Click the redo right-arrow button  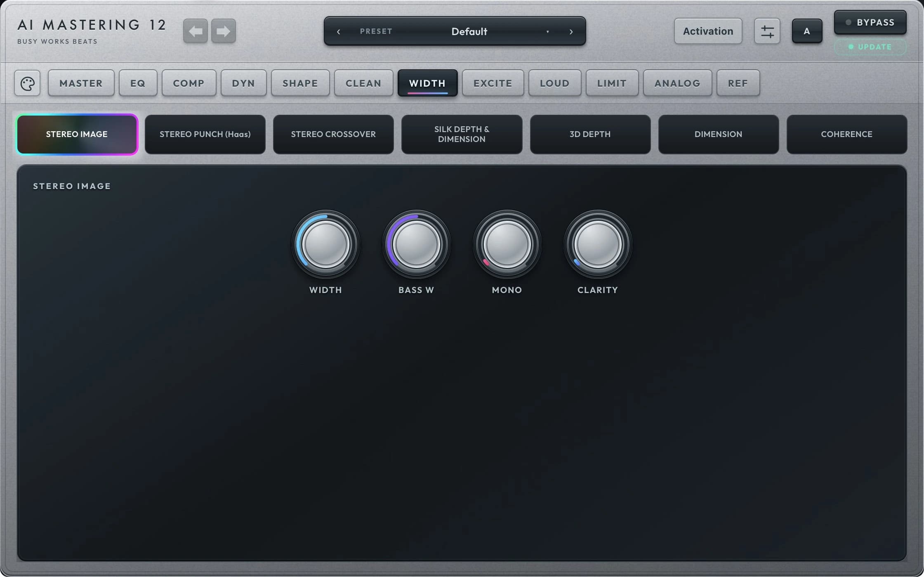click(x=224, y=31)
